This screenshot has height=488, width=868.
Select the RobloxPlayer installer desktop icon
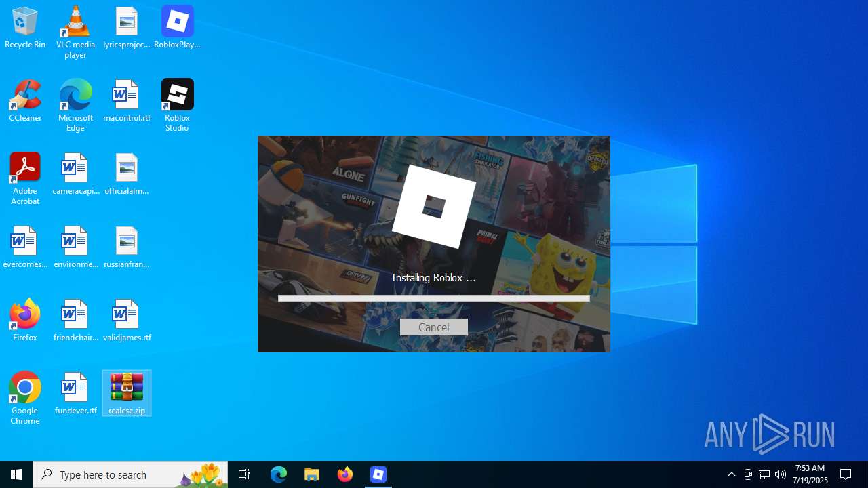[177, 28]
